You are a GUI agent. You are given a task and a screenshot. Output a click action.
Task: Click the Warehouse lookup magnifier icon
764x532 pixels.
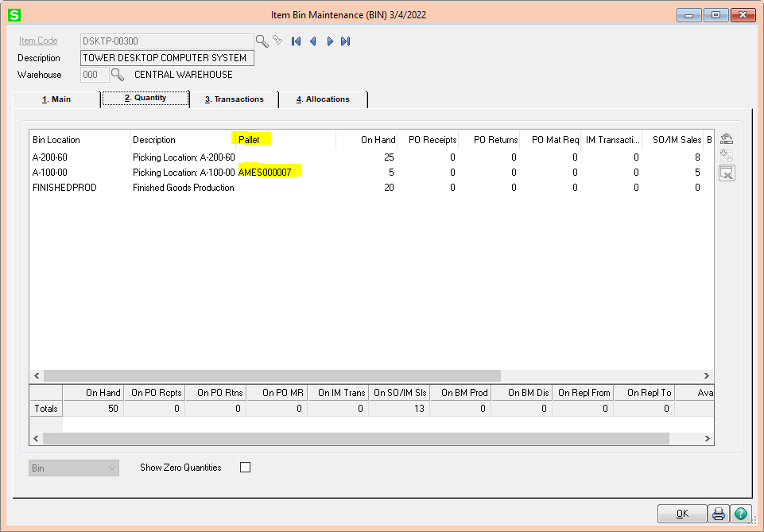pyautogui.click(x=118, y=75)
